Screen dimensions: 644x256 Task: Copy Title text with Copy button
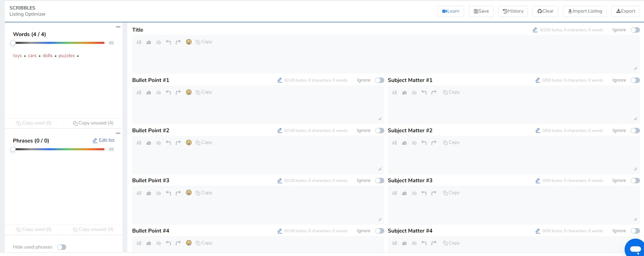(204, 42)
